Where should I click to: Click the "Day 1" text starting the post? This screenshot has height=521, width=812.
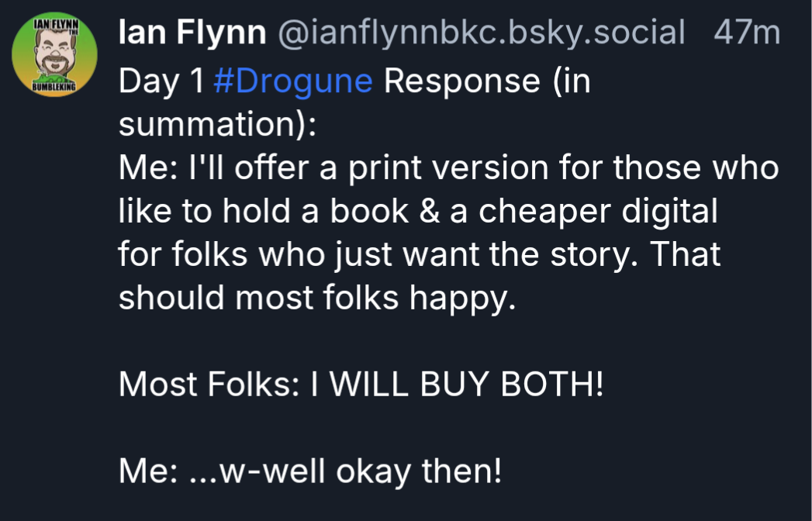160,81
